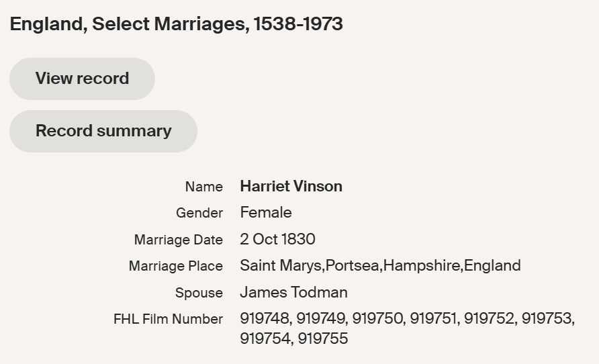Viewport: 599px width, 364px height.
Task: Click film number 919748
Action: pyautogui.click(x=265, y=319)
